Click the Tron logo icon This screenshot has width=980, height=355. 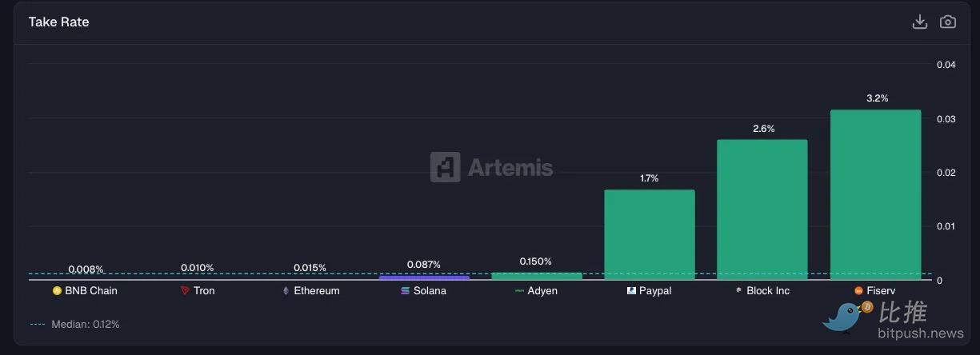(x=185, y=291)
